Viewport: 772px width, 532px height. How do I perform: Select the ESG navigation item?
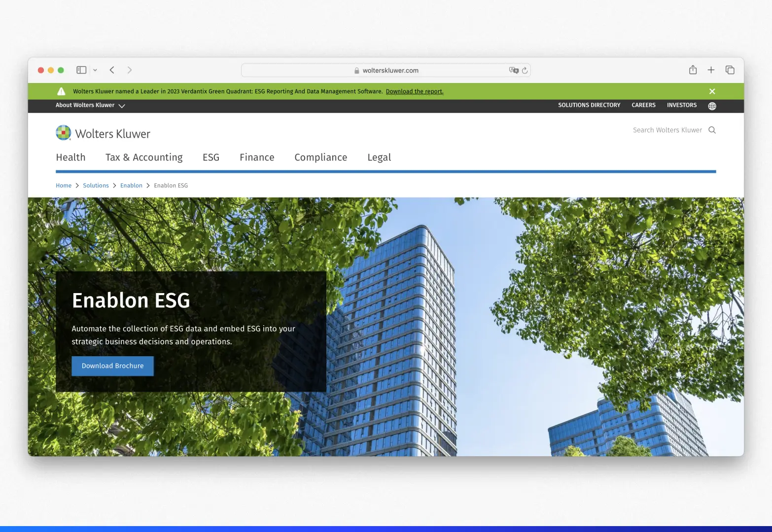tap(211, 157)
